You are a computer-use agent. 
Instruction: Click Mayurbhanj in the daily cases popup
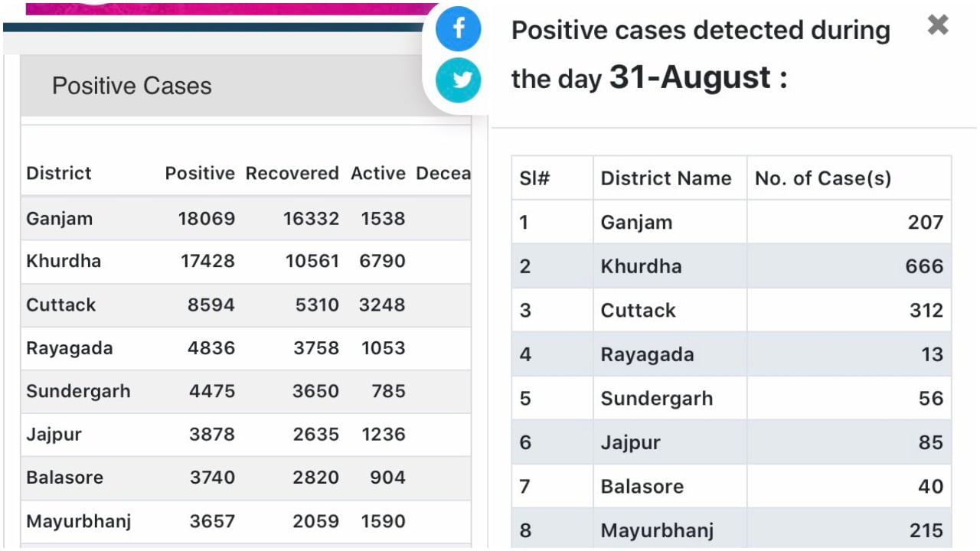click(657, 530)
